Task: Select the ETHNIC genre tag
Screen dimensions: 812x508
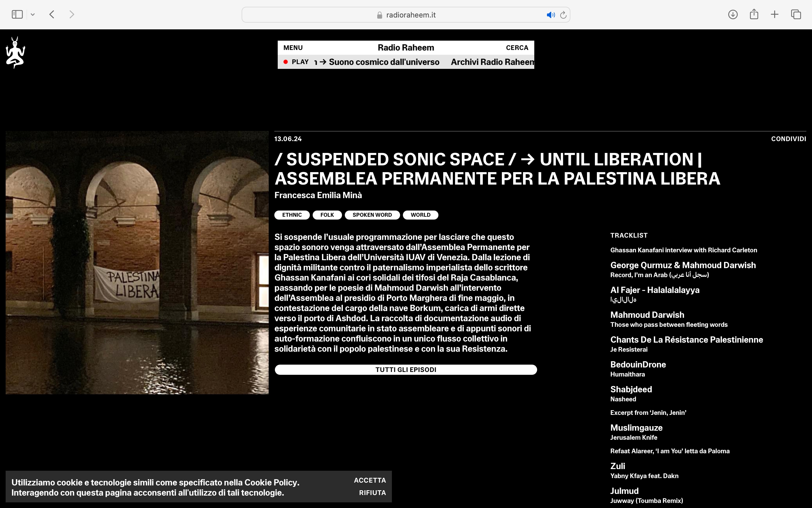Action: pyautogui.click(x=292, y=215)
